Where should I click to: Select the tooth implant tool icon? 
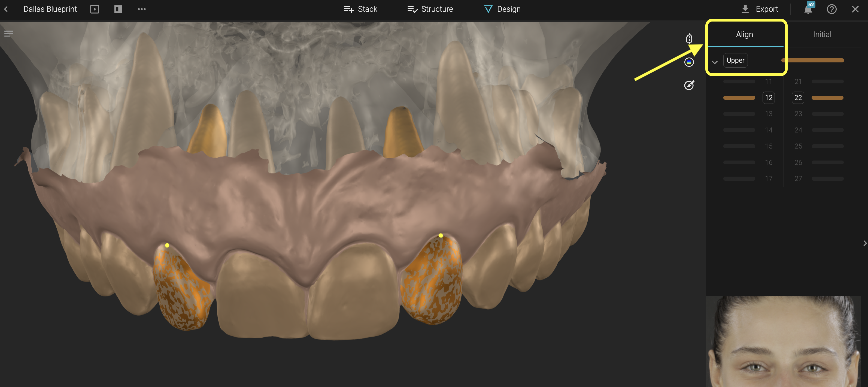(689, 38)
